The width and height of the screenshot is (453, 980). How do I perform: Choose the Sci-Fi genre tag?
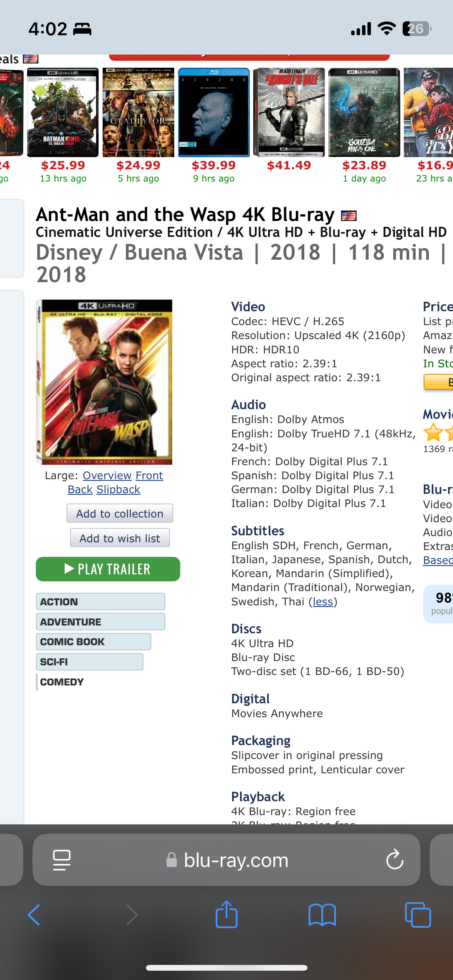89,662
